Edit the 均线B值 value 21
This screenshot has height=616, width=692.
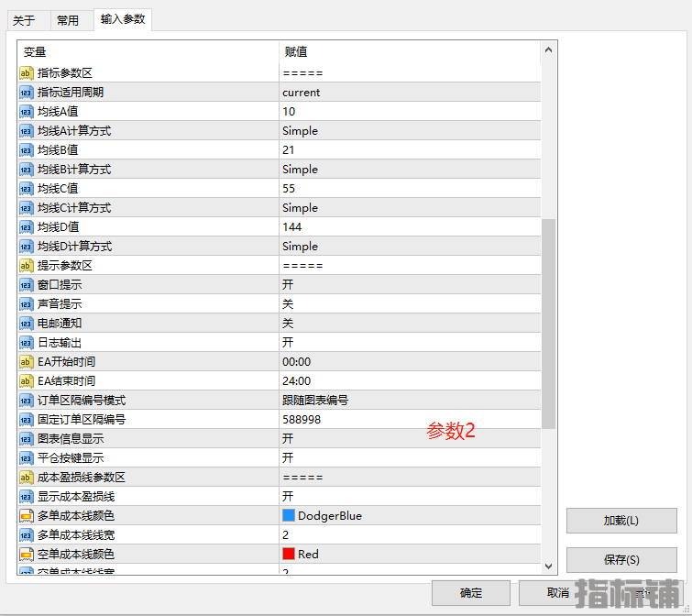click(410, 150)
